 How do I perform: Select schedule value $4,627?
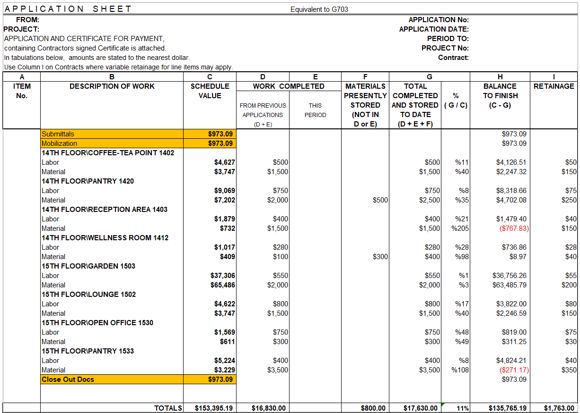225,162
